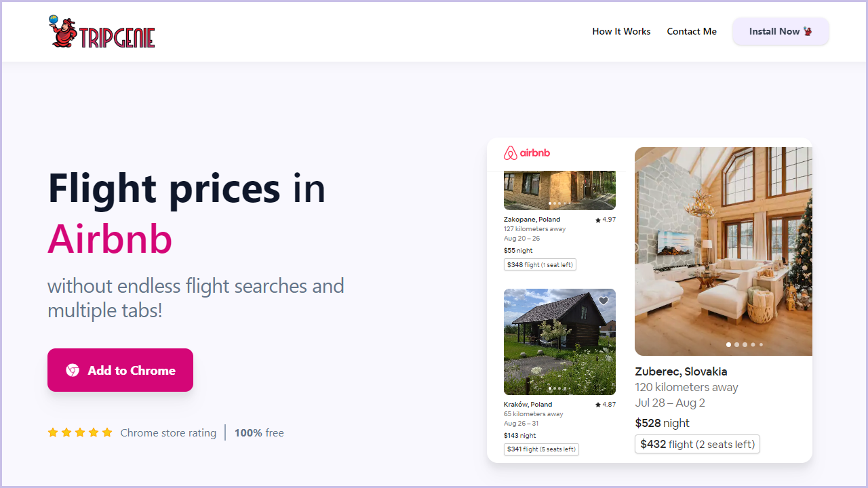Click the Add to Chrome button
The image size is (868, 488).
point(120,370)
